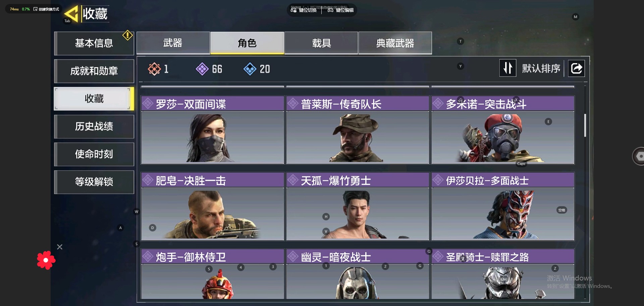Close the floating overlay with X
This screenshot has width=644, height=306.
tap(60, 247)
